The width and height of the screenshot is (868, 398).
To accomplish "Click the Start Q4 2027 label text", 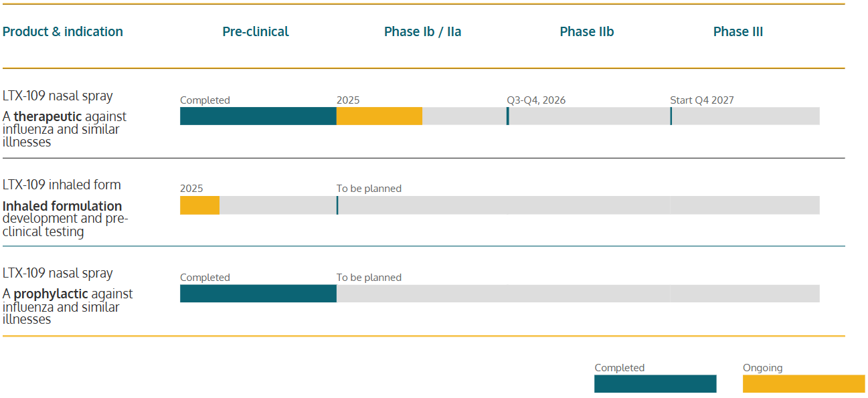I will pyautogui.click(x=701, y=100).
